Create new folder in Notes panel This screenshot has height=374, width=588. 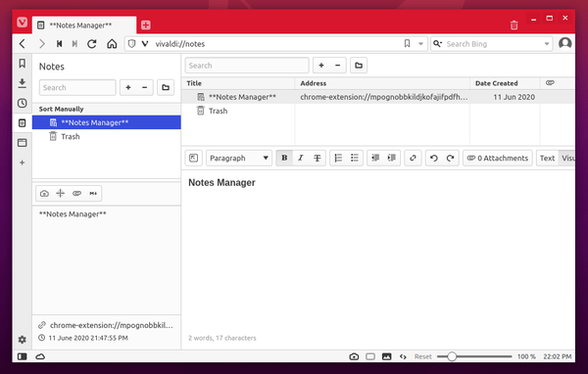pyautogui.click(x=166, y=87)
